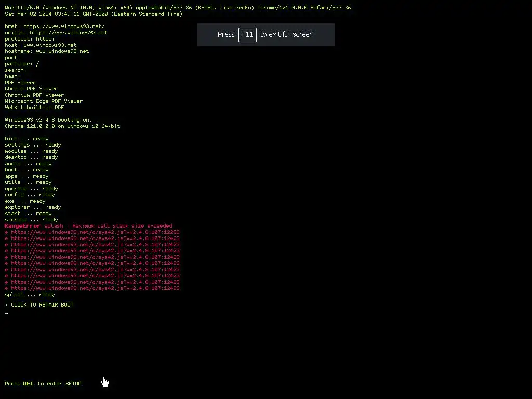Click the 'bios ... ready' line
The width and height of the screenshot is (532, 399).
pos(26,138)
